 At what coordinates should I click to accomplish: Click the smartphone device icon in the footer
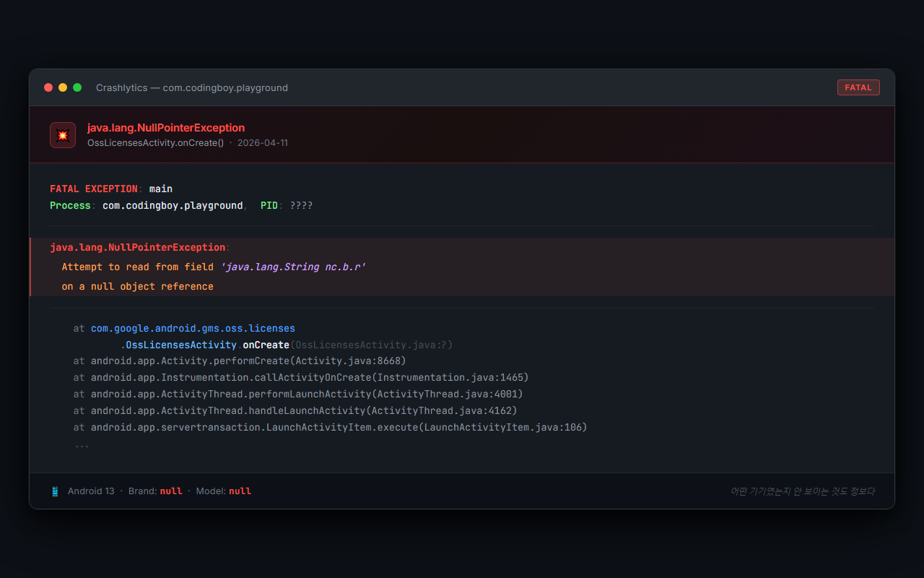[x=55, y=491]
